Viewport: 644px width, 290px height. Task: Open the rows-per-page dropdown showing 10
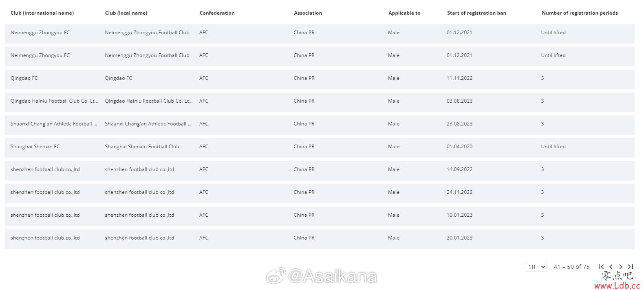click(x=536, y=267)
